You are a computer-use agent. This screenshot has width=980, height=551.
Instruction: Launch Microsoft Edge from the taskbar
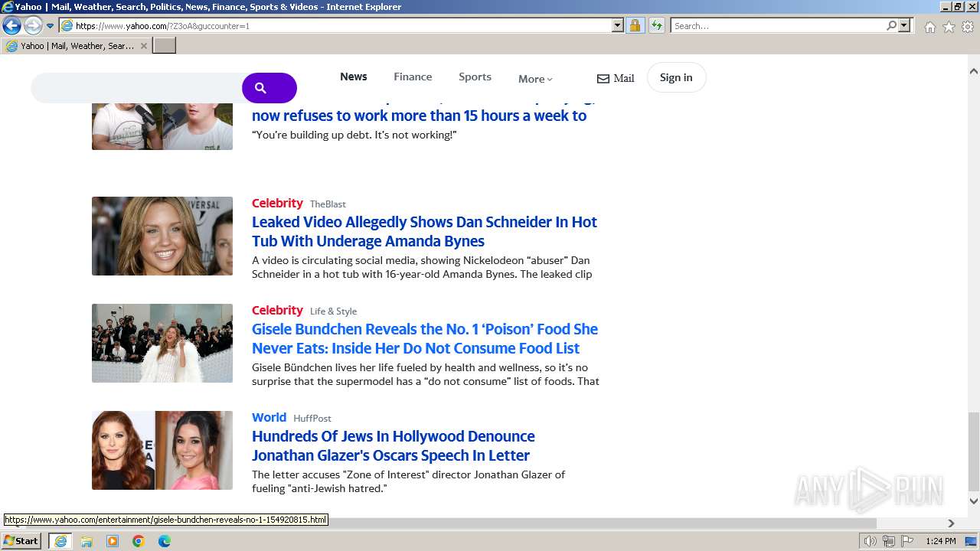tap(165, 541)
